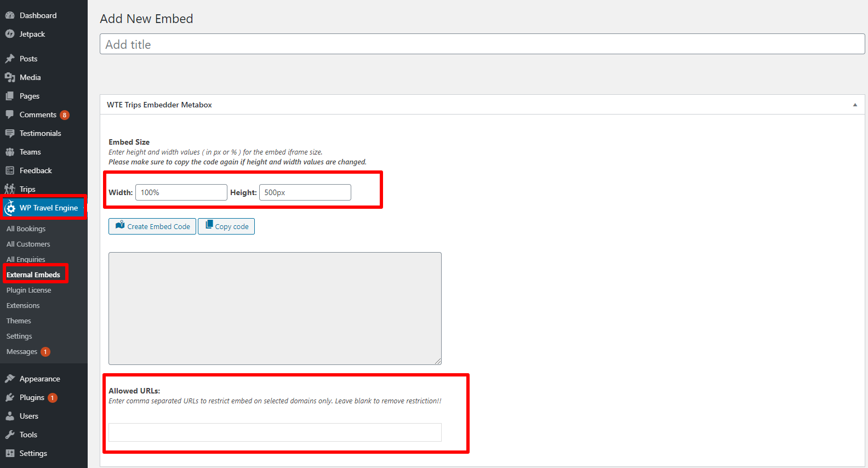Click the Teams group icon
Screen dimensions: 868x468
tap(10, 152)
